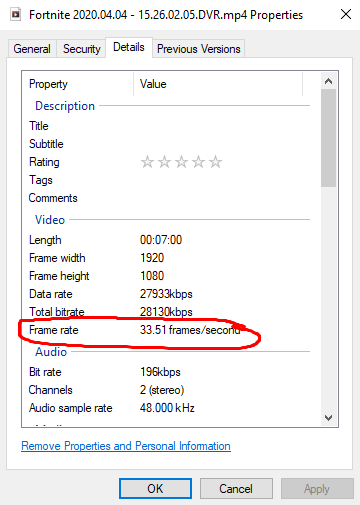The height and width of the screenshot is (505, 360).
Task: Set rating to five stars
Action: 215,162
